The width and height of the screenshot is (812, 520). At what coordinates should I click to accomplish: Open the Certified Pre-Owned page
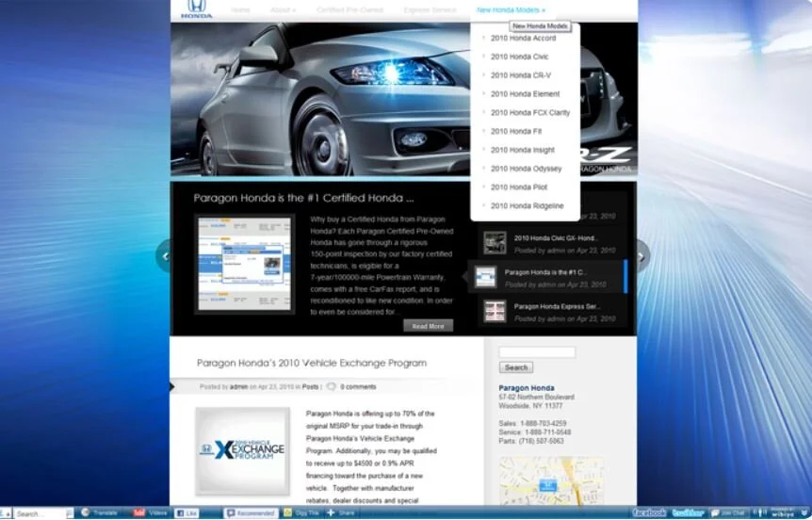click(349, 10)
